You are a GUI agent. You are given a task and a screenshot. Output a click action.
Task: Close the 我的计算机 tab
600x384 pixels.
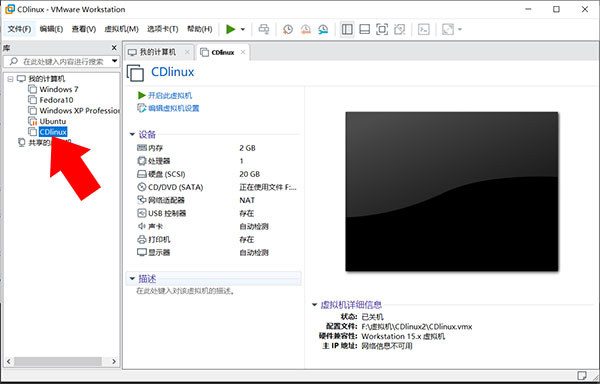coord(187,52)
